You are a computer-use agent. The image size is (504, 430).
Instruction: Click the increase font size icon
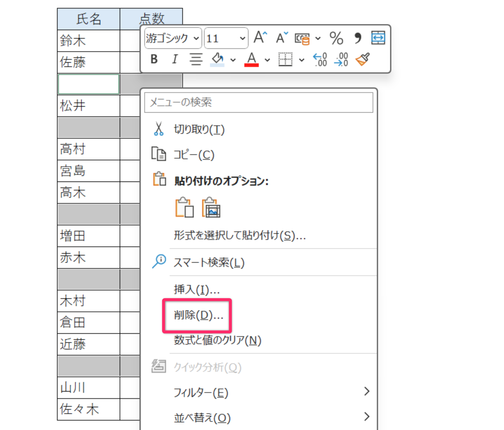[x=260, y=38]
